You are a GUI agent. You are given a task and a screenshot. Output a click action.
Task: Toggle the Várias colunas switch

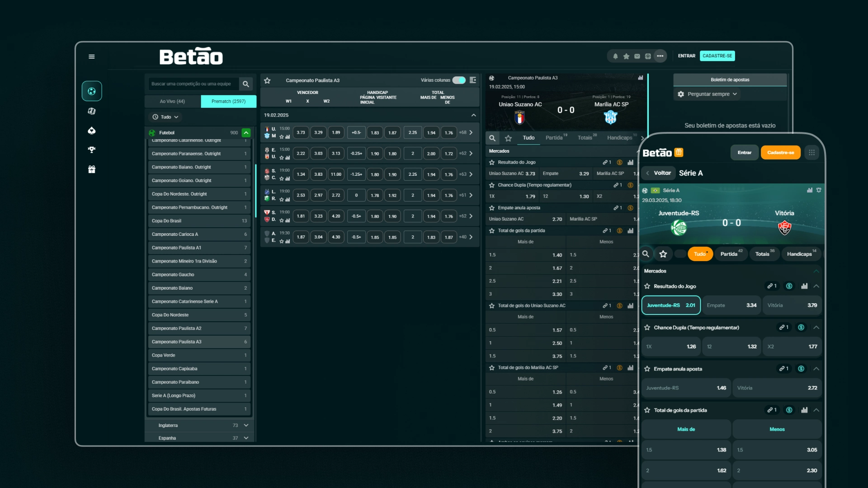pos(459,80)
